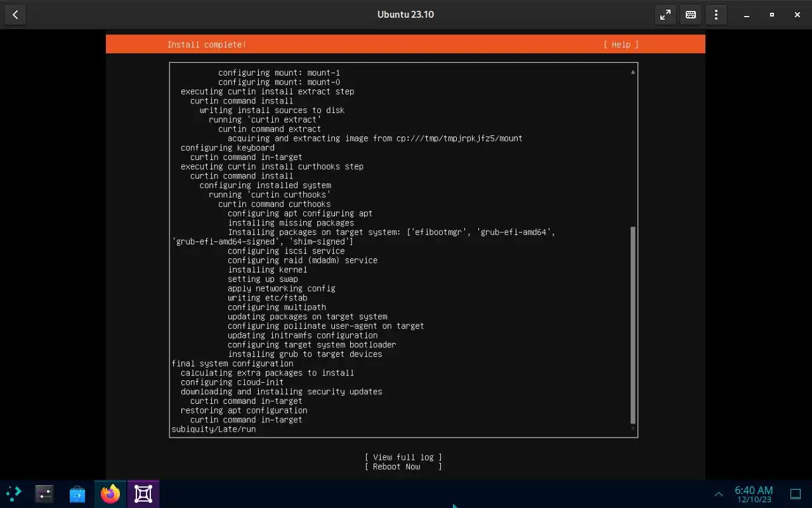Click 'configuring multipath' log line
This screenshot has height=508, width=812.
pos(277,307)
